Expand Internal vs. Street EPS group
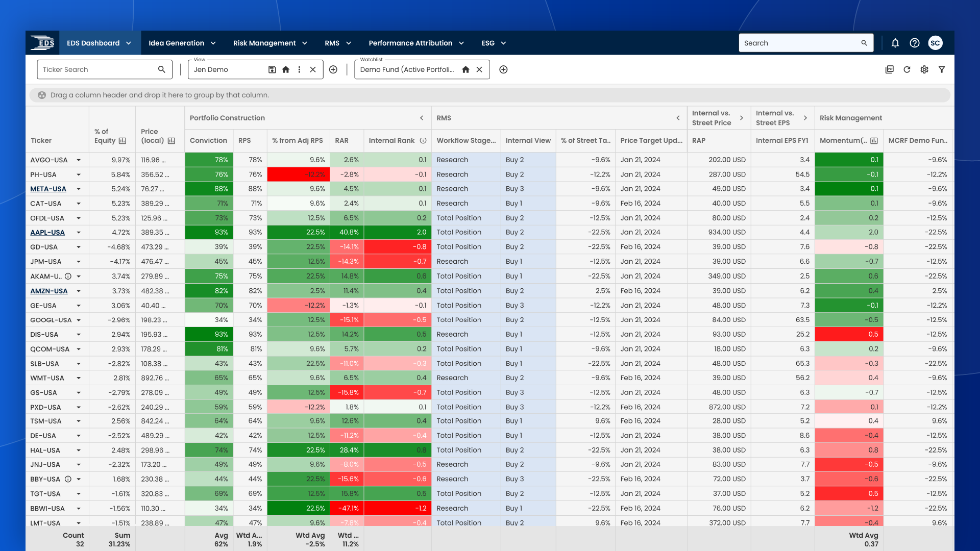 [x=805, y=118]
